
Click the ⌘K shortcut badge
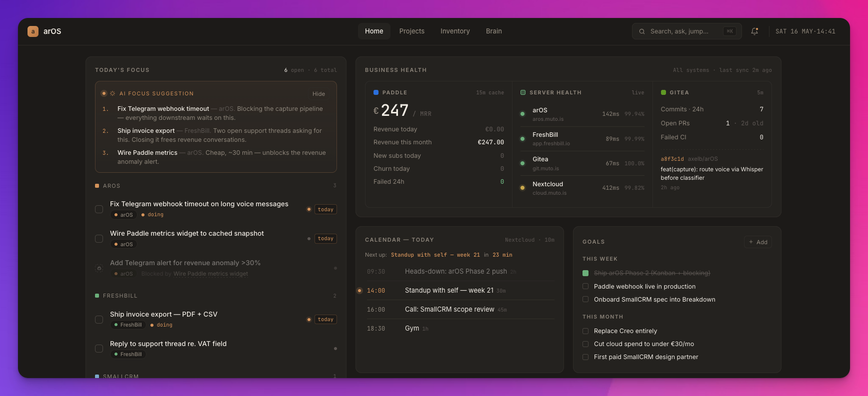pos(730,31)
